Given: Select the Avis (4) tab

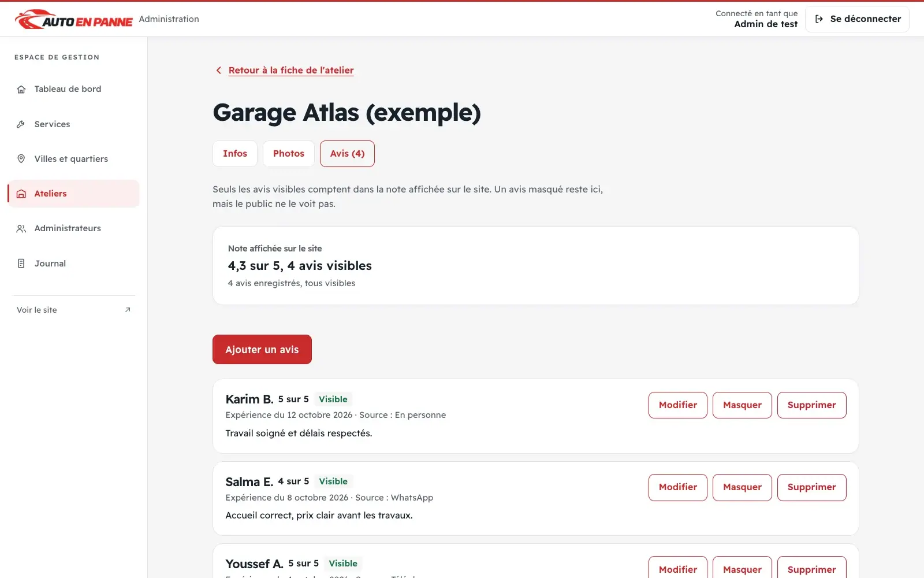Looking at the screenshot, I should click(x=347, y=154).
